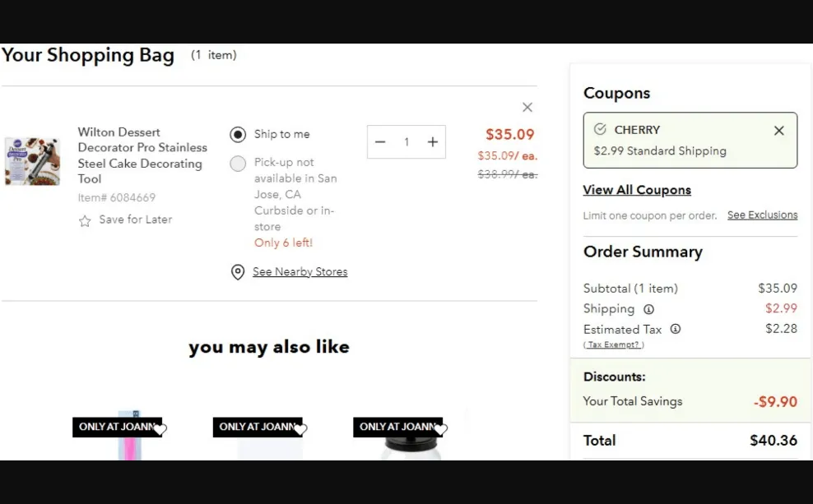Image resolution: width=813 pixels, height=504 pixels.
Task: Click the $2.28 estimated tax amount
Action: point(782,329)
